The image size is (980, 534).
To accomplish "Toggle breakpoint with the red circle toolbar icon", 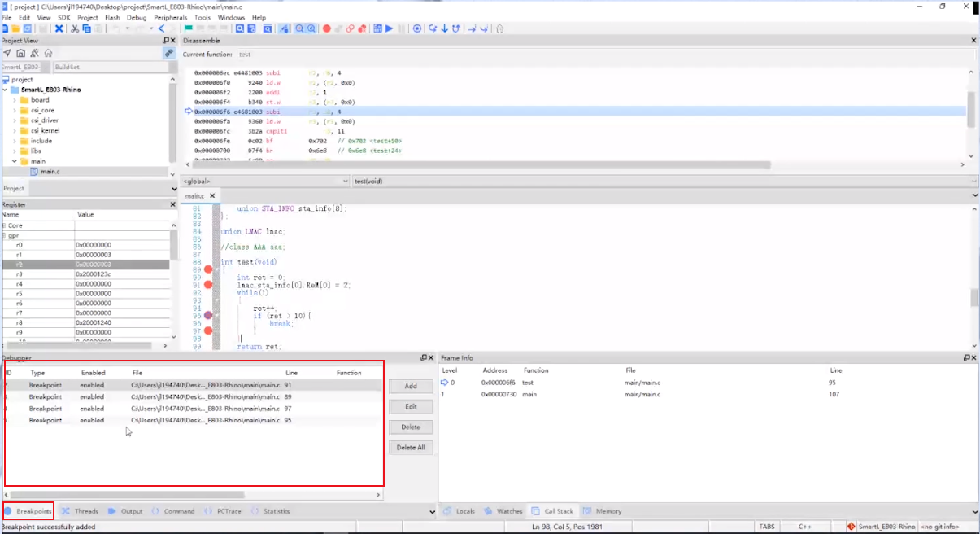I will pyautogui.click(x=327, y=28).
